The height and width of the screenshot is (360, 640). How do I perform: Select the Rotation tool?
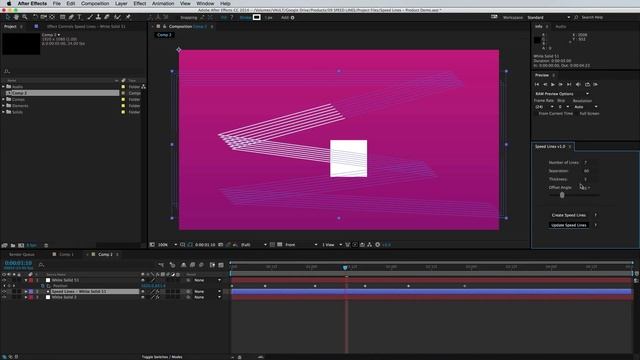[x=36, y=17]
